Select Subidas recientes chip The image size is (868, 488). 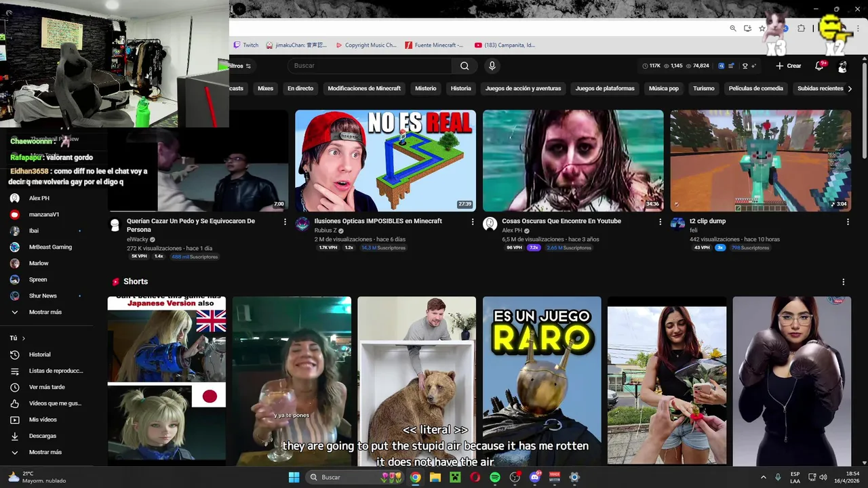click(820, 88)
